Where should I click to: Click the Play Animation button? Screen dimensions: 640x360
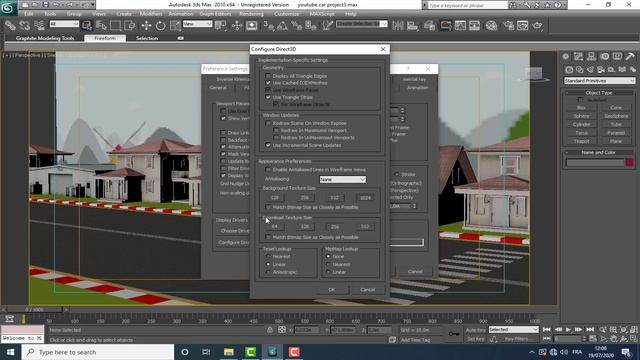point(568,329)
